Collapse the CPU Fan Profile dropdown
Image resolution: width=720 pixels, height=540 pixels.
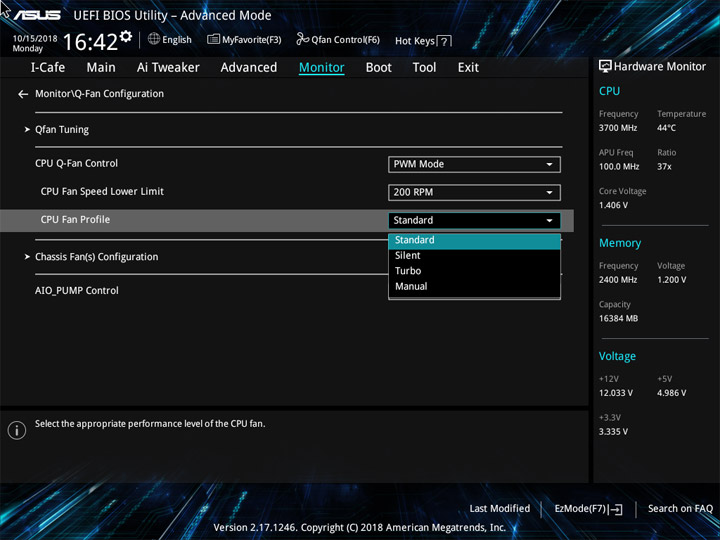point(474,220)
